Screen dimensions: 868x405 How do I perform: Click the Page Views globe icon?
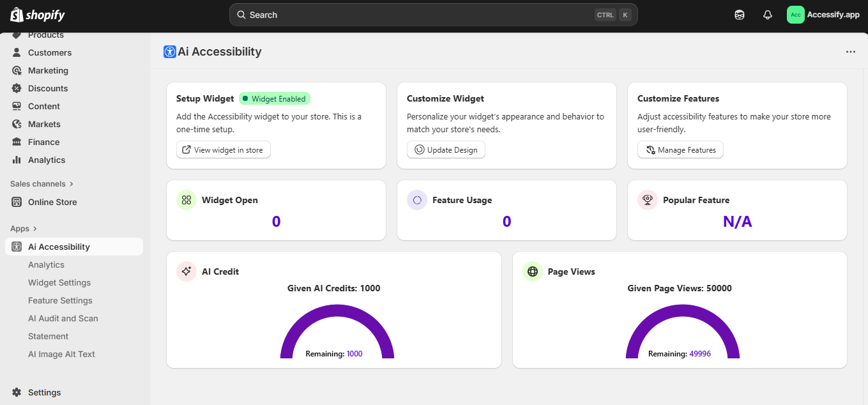pos(532,271)
